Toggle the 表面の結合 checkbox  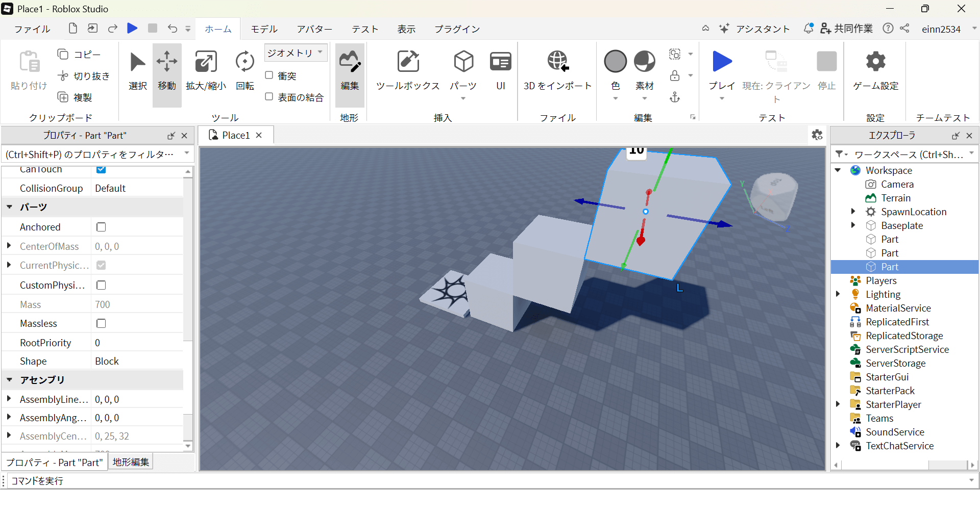269,96
